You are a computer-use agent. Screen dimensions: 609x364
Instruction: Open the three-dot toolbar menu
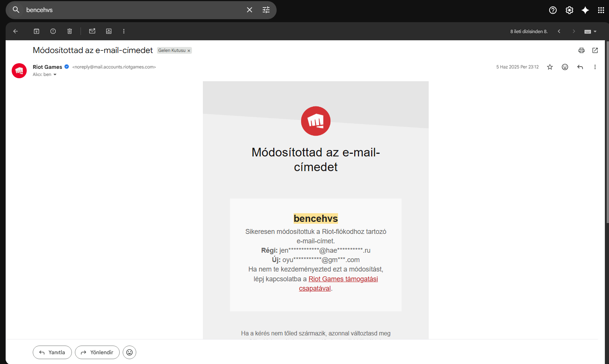coord(124,31)
